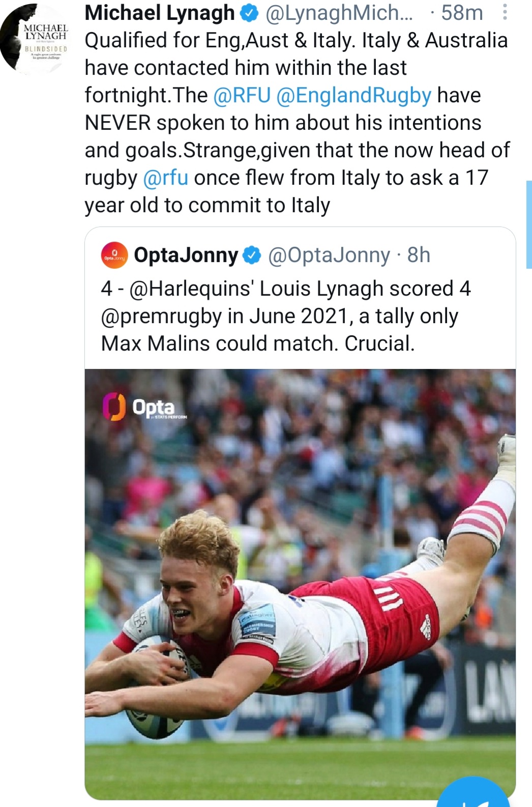This screenshot has height=807, width=532.
Task: Open the @OptaJonny handle in quoted tweet
Action: pos(329,255)
